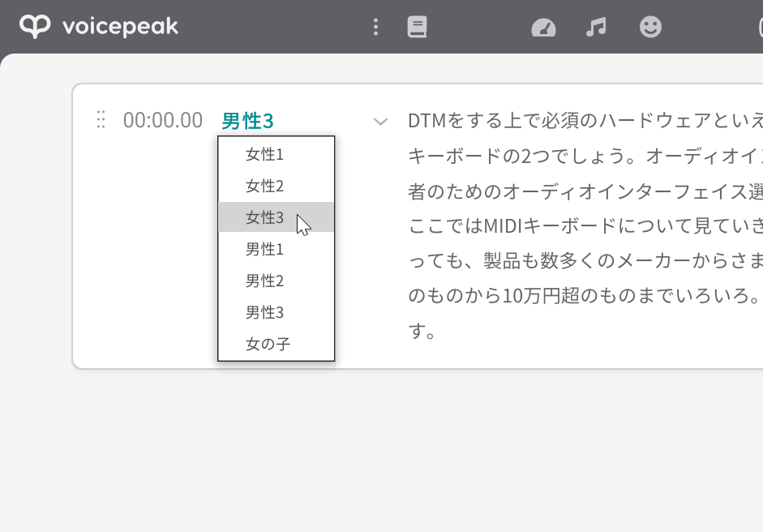Click the drag handle dots beside 00:00.00
Viewport: 763px width, 532px height.
[101, 119]
